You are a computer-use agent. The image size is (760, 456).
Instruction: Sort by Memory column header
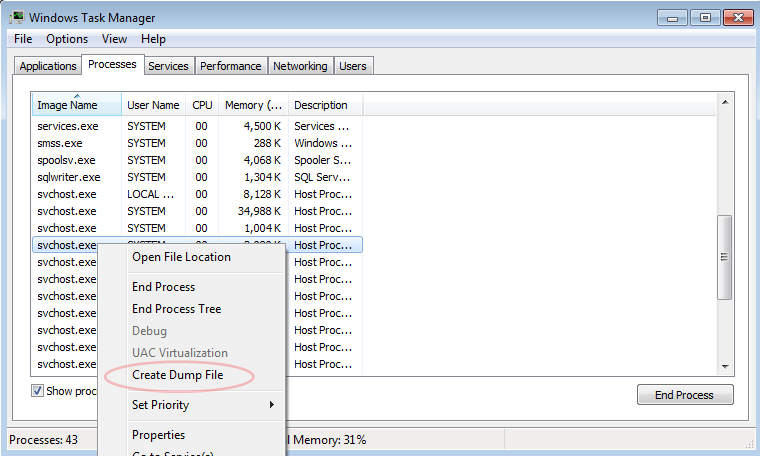[253, 105]
